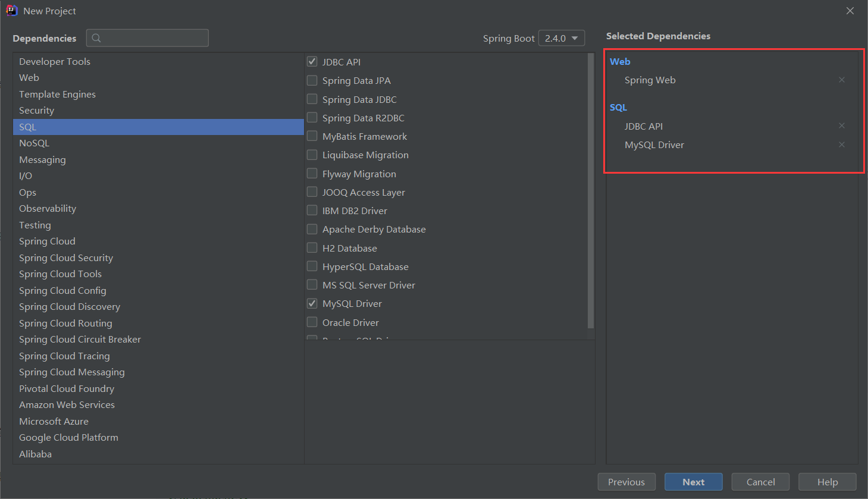The height and width of the screenshot is (499, 868).
Task: Choose Observability category
Action: pyautogui.click(x=158, y=209)
